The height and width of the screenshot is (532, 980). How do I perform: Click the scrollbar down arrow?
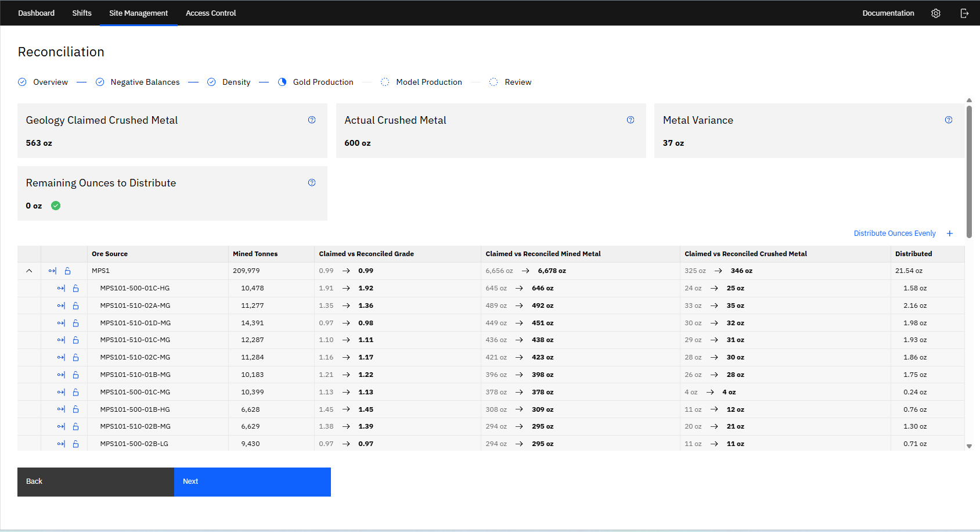pos(968,446)
